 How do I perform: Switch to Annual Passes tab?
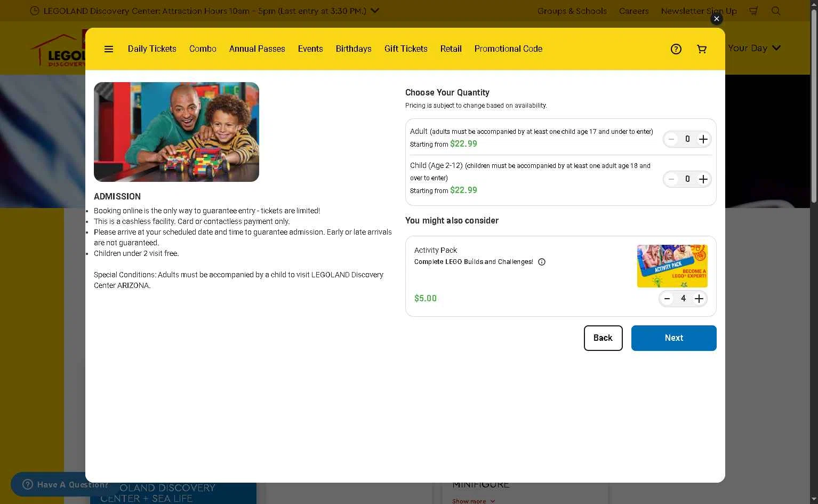point(257,49)
